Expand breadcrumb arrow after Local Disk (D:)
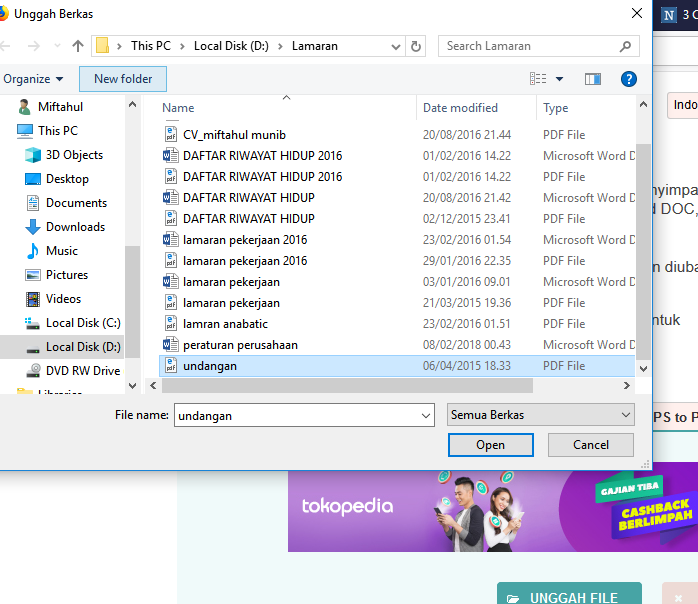The image size is (698, 604). pyautogui.click(x=280, y=46)
